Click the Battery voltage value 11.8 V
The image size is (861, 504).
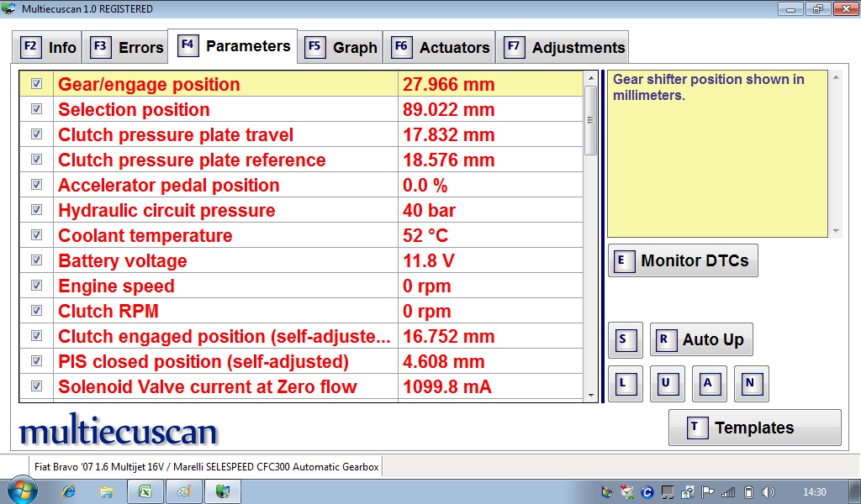428,261
